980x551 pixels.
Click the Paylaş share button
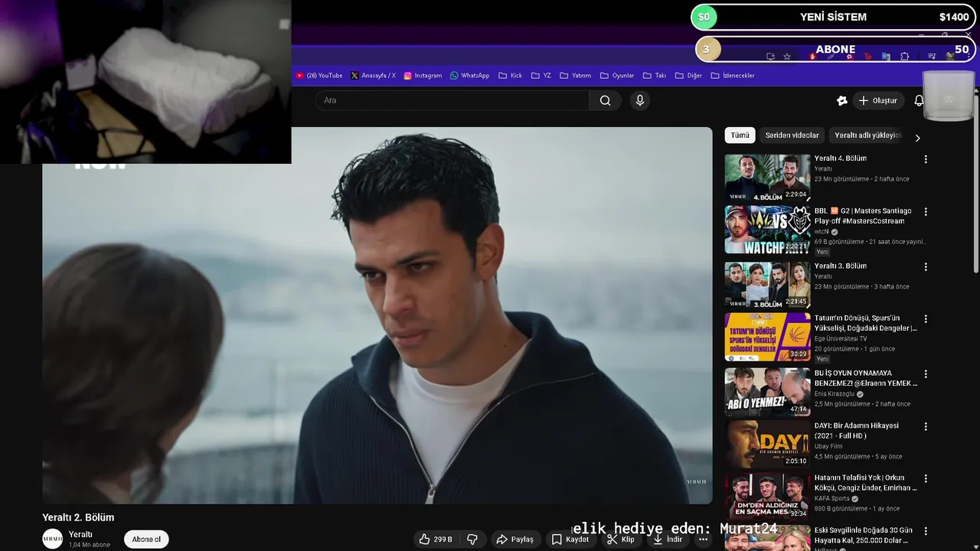515,540
